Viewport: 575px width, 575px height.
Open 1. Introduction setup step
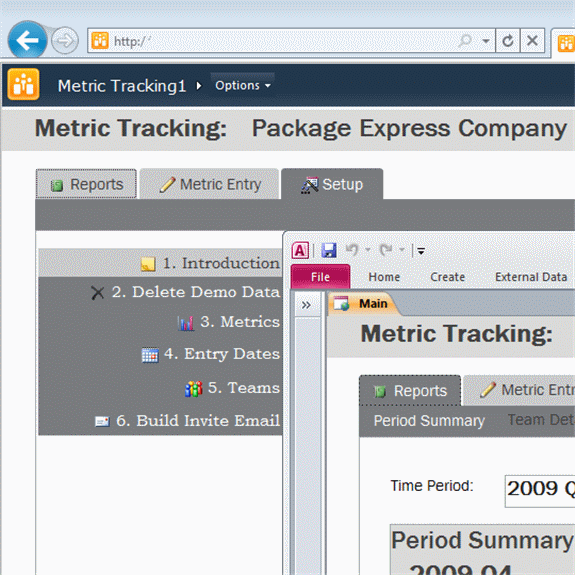[161, 263]
